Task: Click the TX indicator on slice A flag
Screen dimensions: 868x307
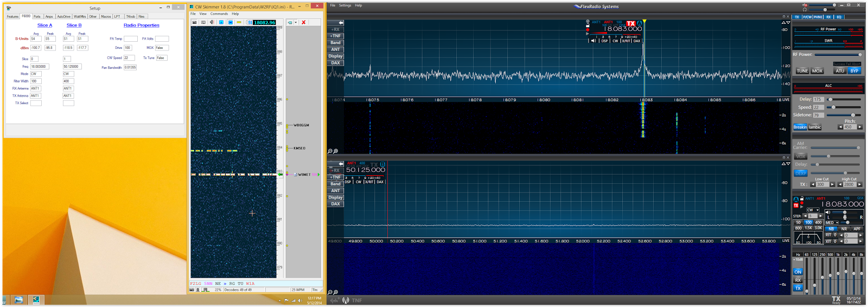Action: click(630, 23)
